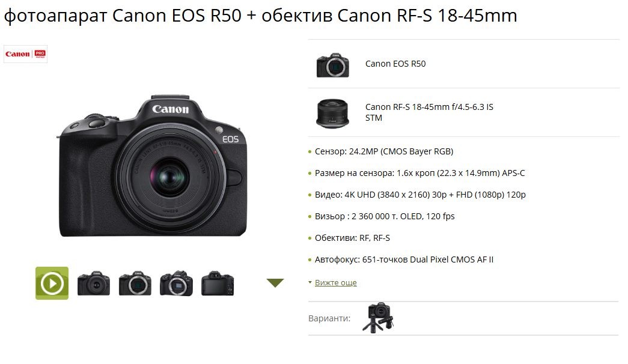The width and height of the screenshot is (628, 364).
Task: Open the Canon PRO partner logo
Action: click(x=26, y=54)
